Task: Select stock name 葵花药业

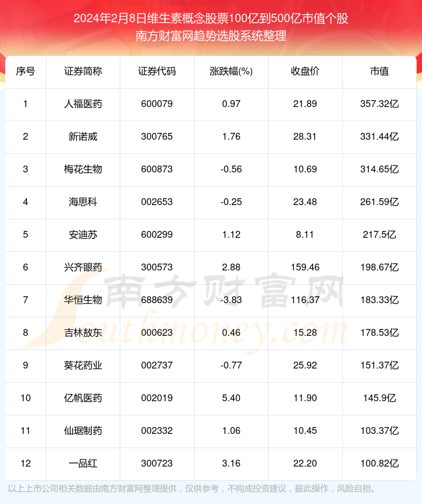Action: (83, 365)
